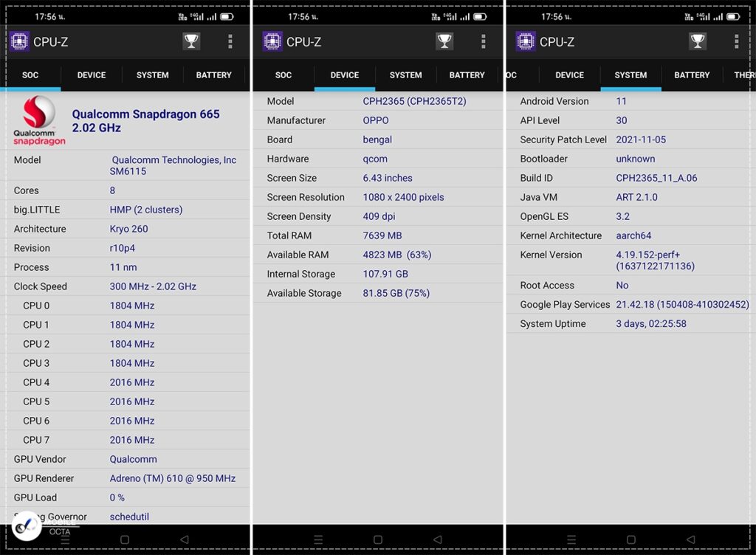756x555 pixels.
Task: Select the SYSTEM tab in right screen
Action: pos(630,75)
